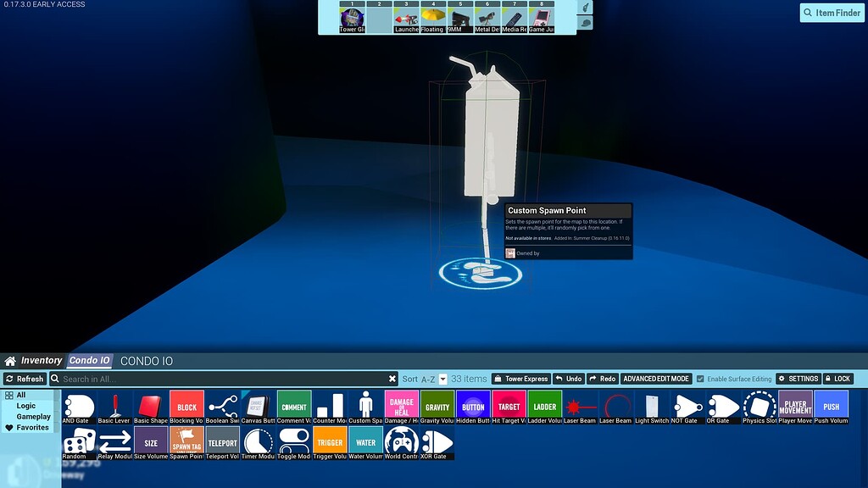Toggle the Enable Surface Editing checkbox
This screenshot has height=488, width=868.
700,379
